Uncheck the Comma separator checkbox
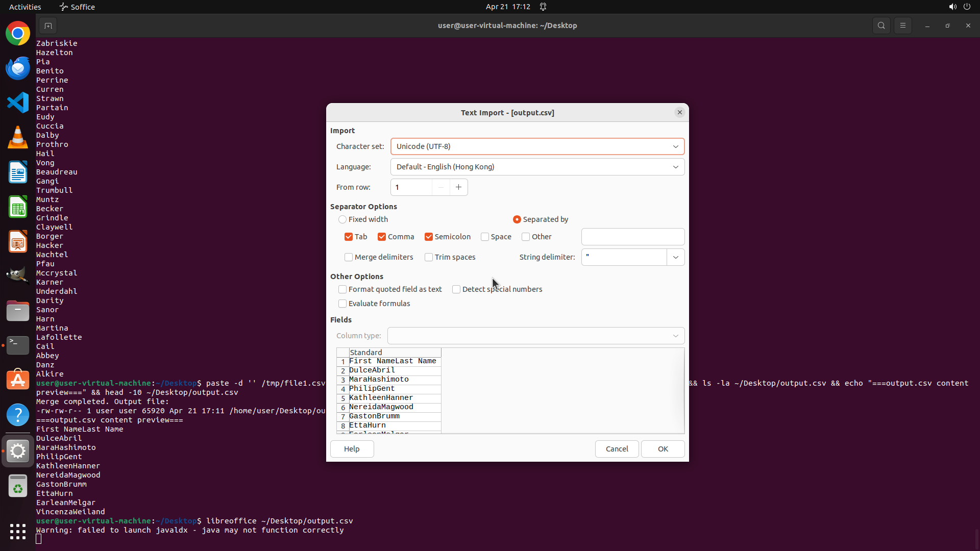The image size is (980, 551). [382, 237]
